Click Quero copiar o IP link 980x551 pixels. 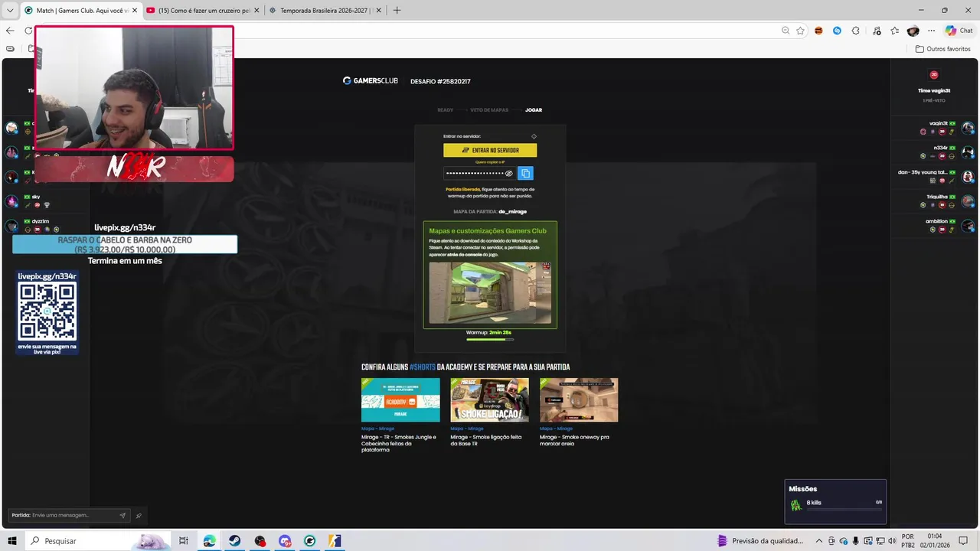coord(490,162)
